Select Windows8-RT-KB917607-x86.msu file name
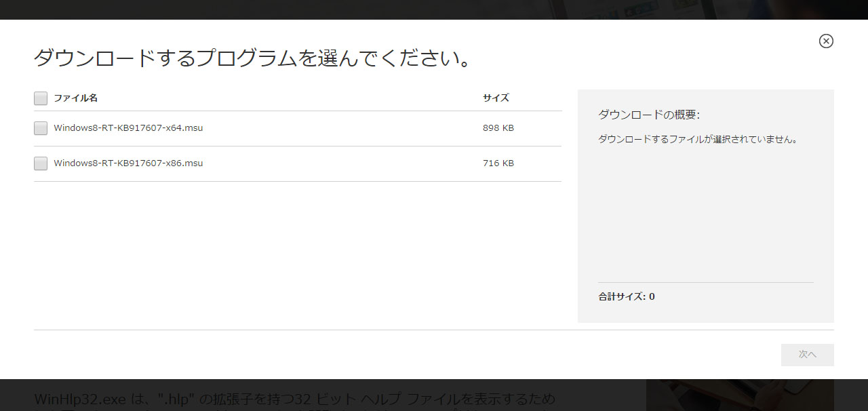This screenshot has height=411, width=868. point(128,163)
